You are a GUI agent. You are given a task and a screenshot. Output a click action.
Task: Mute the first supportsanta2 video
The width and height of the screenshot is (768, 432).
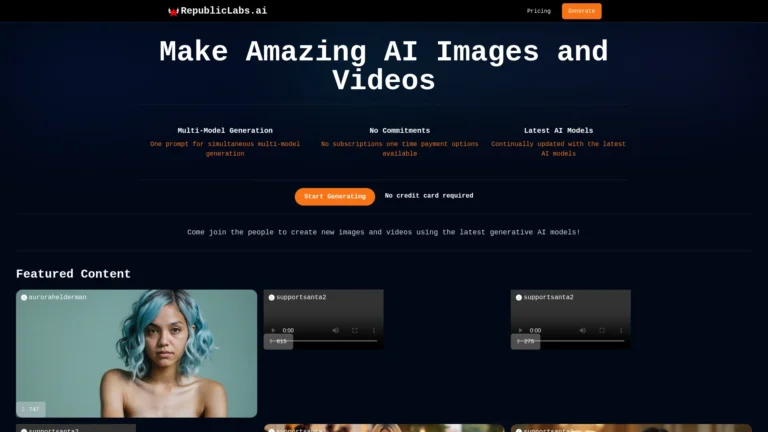coord(335,330)
